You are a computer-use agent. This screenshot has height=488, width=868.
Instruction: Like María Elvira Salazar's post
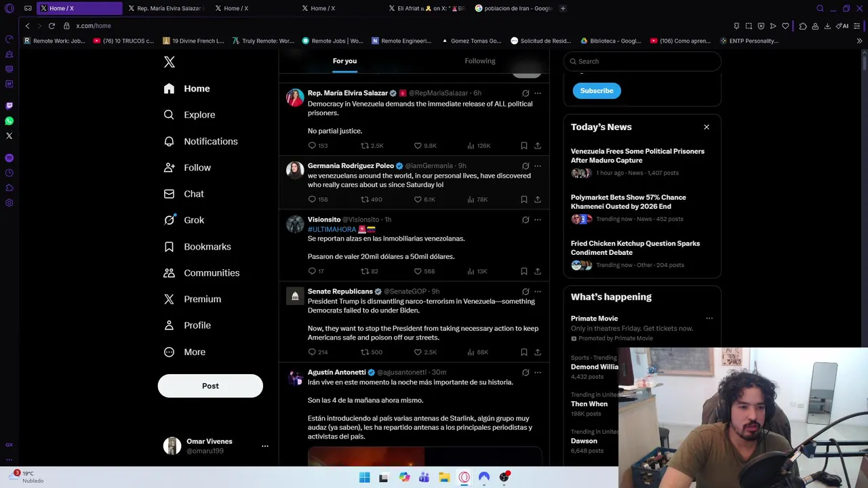[418, 146]
